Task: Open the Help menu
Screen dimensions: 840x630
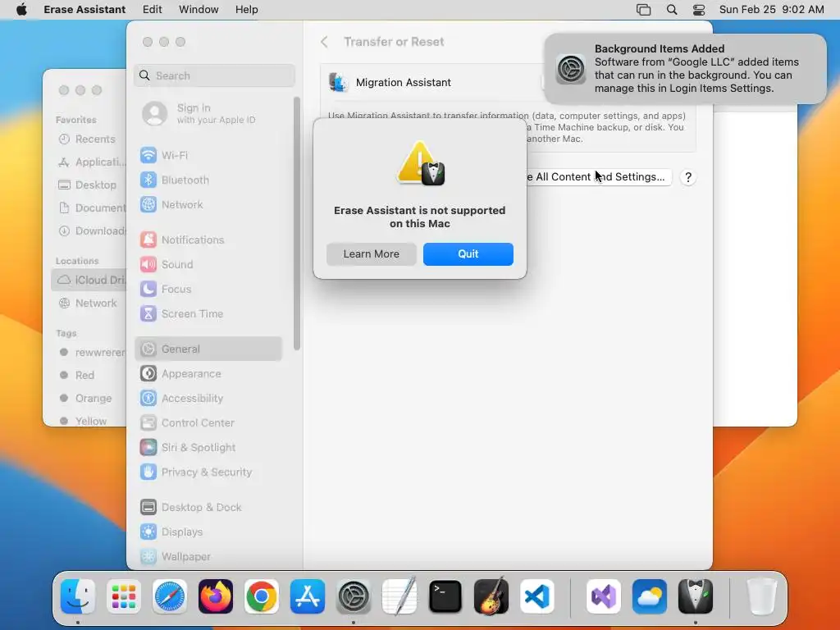Action: click(x=246, y=10)
